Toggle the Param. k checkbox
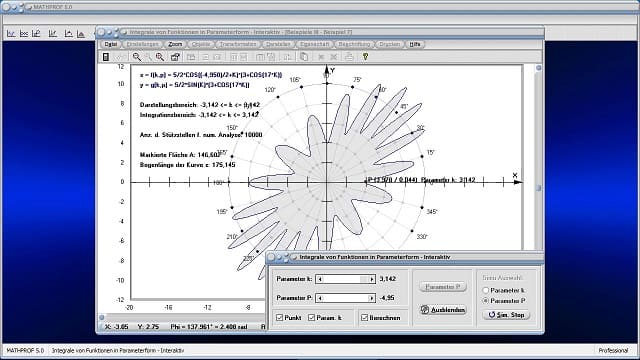 (311, 318)
